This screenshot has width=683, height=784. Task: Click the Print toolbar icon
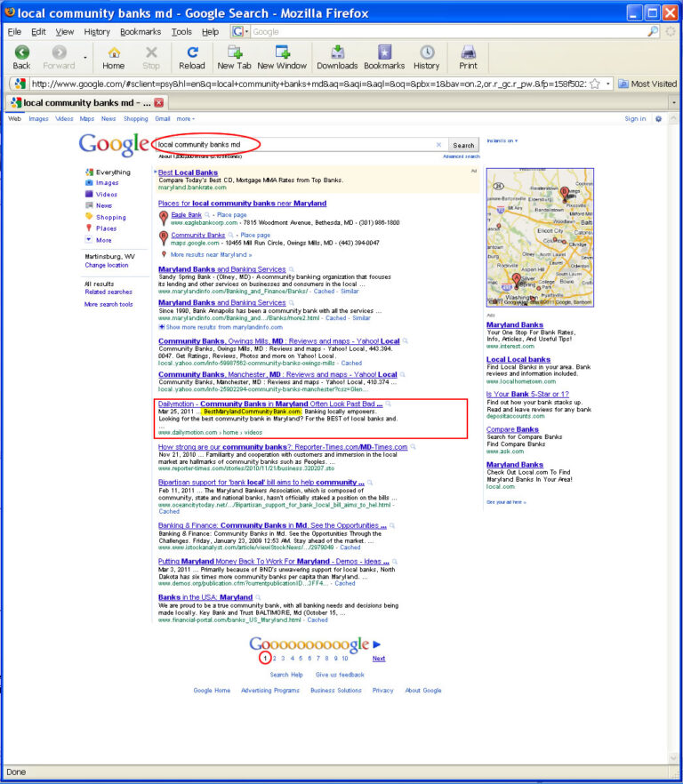coord(468,52)
